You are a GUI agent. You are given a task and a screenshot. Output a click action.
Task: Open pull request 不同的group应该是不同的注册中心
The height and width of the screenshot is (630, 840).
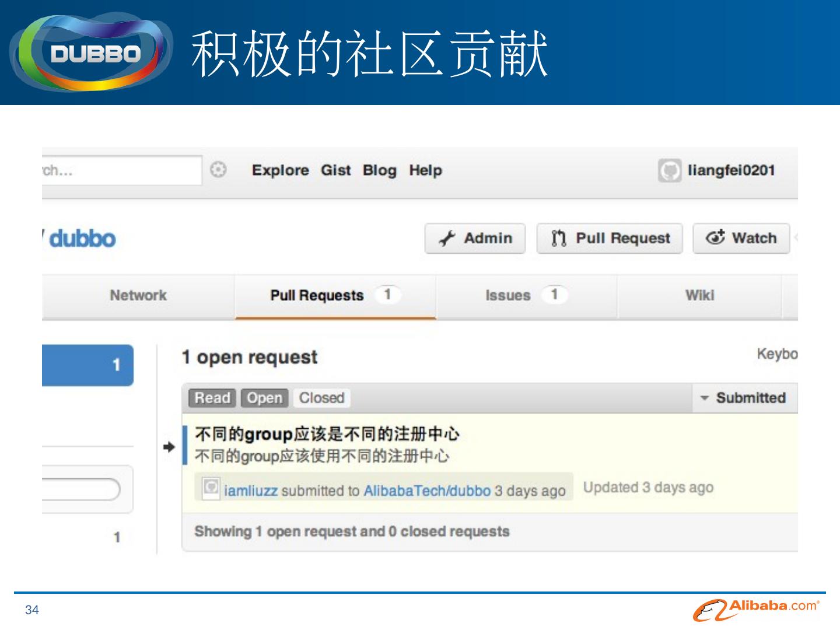327,434
